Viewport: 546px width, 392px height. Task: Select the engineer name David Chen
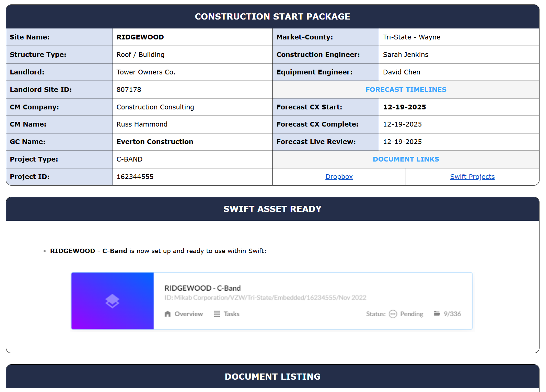(x=402, y=72)
